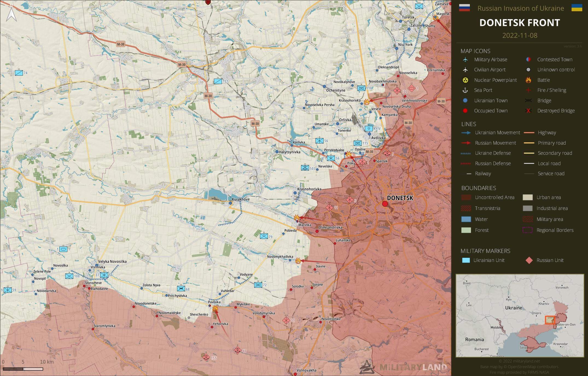The image size is (588, 376).
Task: Click the battle icon near Marinka
Action: [297, 218]
